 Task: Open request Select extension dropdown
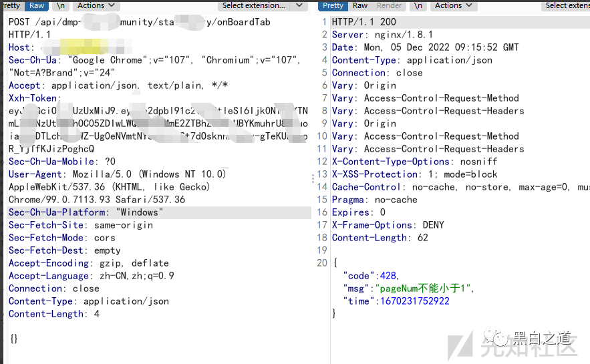(262, 5)
